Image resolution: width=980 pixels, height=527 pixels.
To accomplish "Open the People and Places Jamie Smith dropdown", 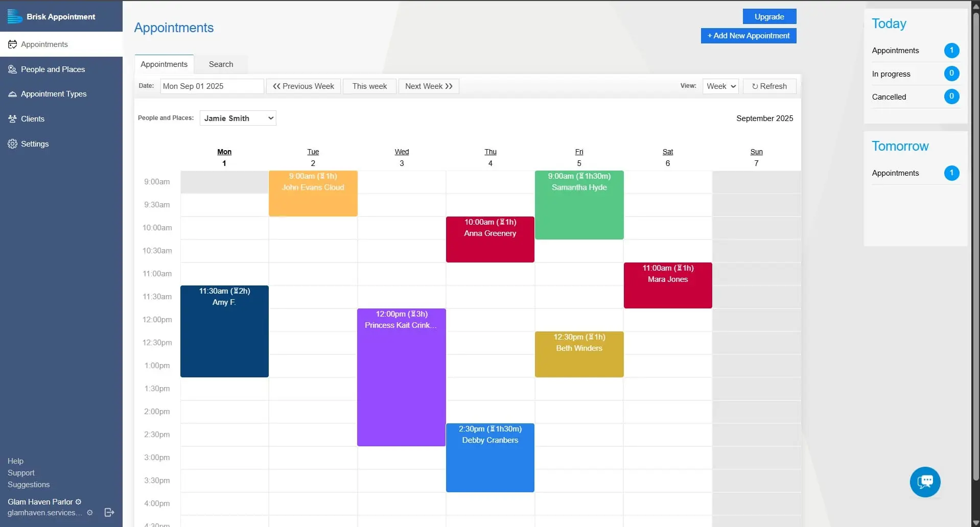I will coord(238,118).
